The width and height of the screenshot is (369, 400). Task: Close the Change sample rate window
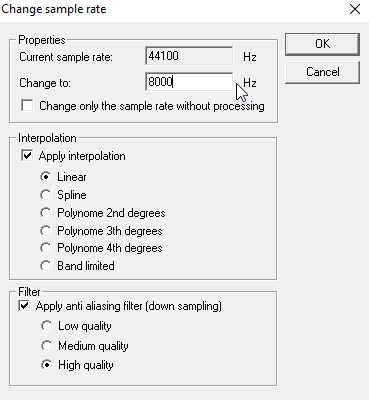click(x=355, y=9)
